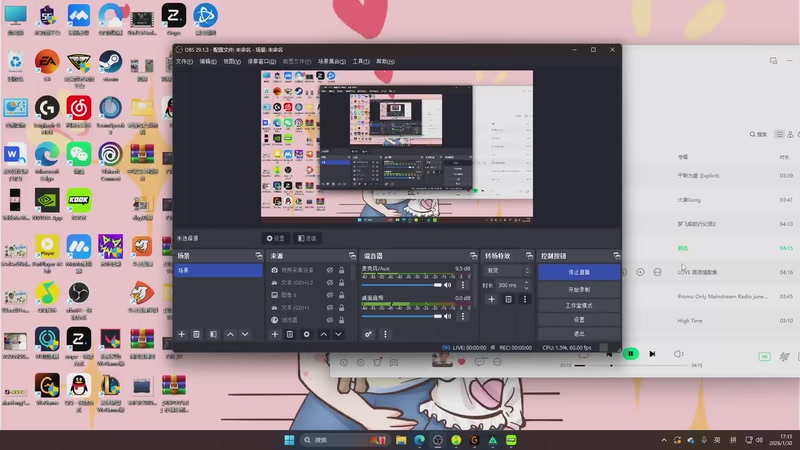Screen dimensions: 800x450
Task: Open 麦克风/Aux channel three-dot options
Action: [x=463, y=285]
